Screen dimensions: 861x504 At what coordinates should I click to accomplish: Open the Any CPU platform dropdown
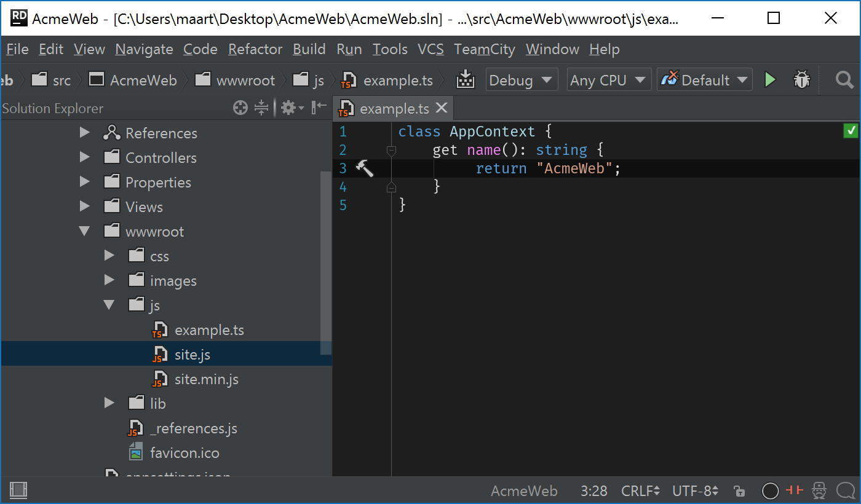609,80
